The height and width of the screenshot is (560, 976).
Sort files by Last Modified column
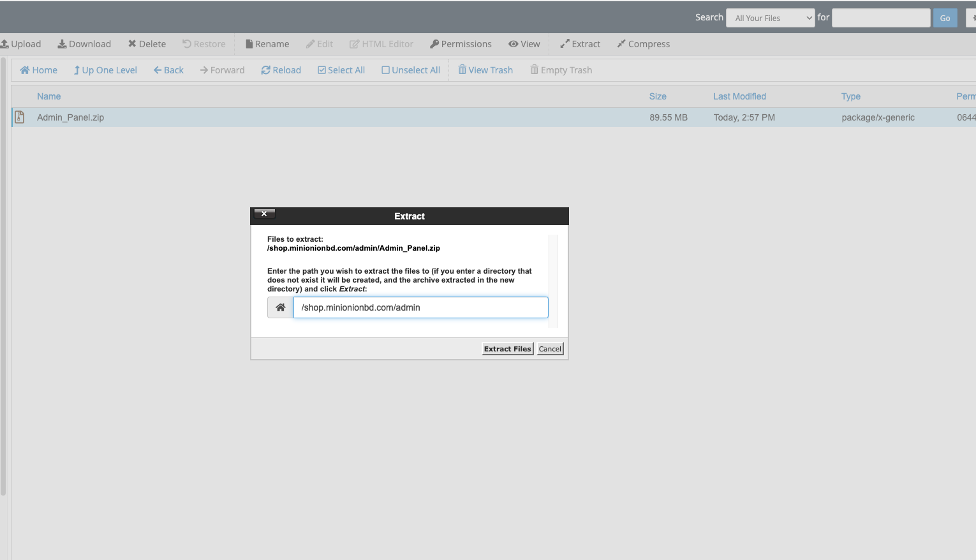pos(739,96)
